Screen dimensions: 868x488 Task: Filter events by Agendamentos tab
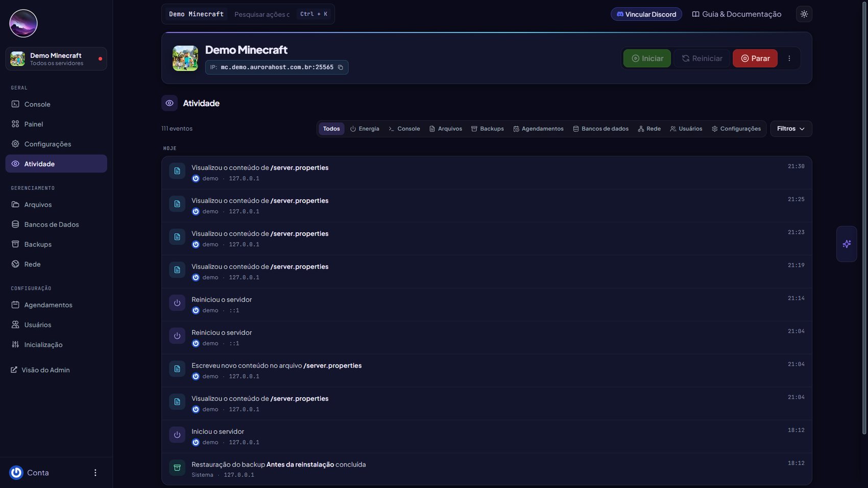point(538,129)
